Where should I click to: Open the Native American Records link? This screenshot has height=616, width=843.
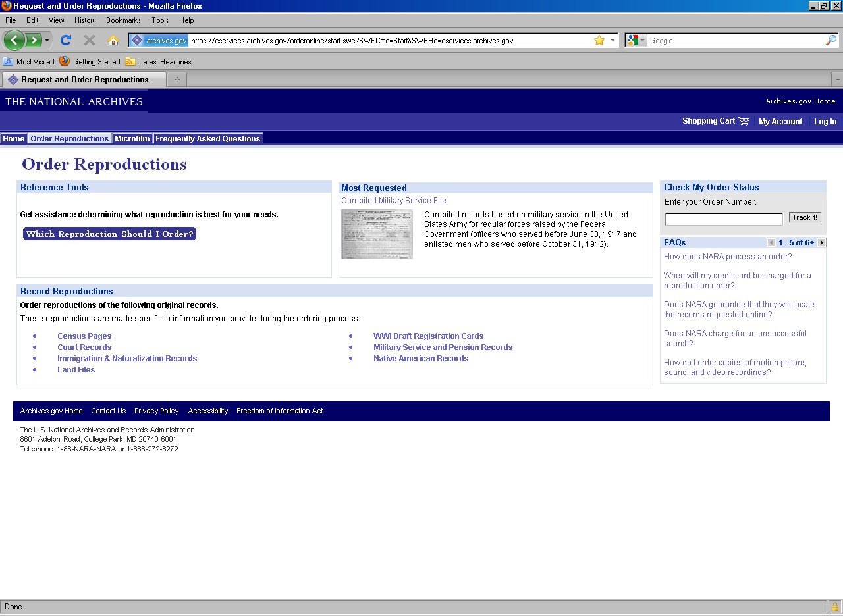[421, 359]
